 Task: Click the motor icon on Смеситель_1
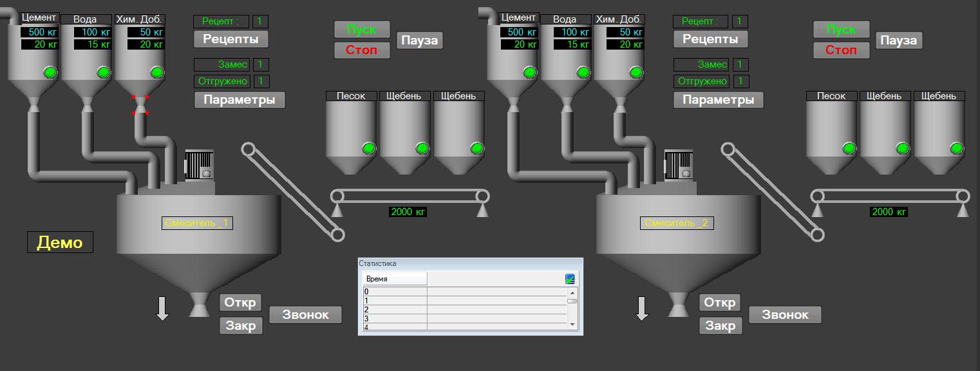click(x=199, y=165)
